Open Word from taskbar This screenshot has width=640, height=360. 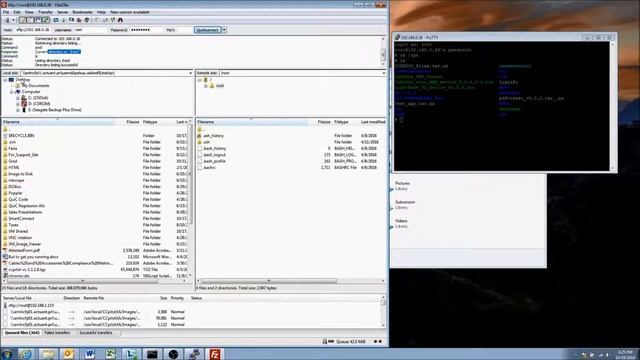click(x=89, y=354)
